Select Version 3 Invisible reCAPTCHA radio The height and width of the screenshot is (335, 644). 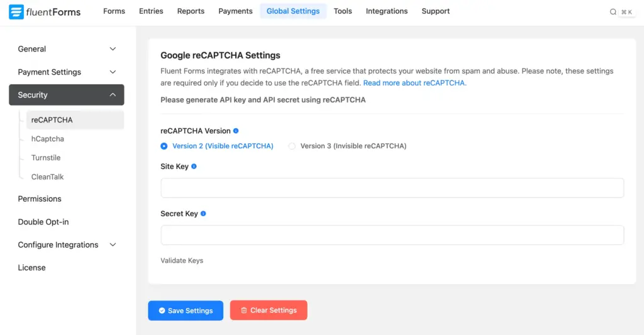point(292,146)
